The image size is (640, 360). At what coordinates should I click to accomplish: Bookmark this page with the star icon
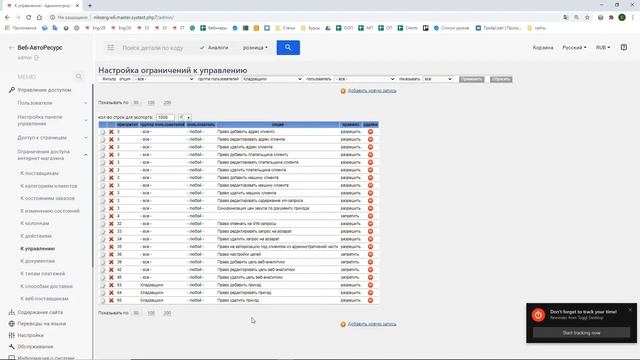tap(587, 17)
